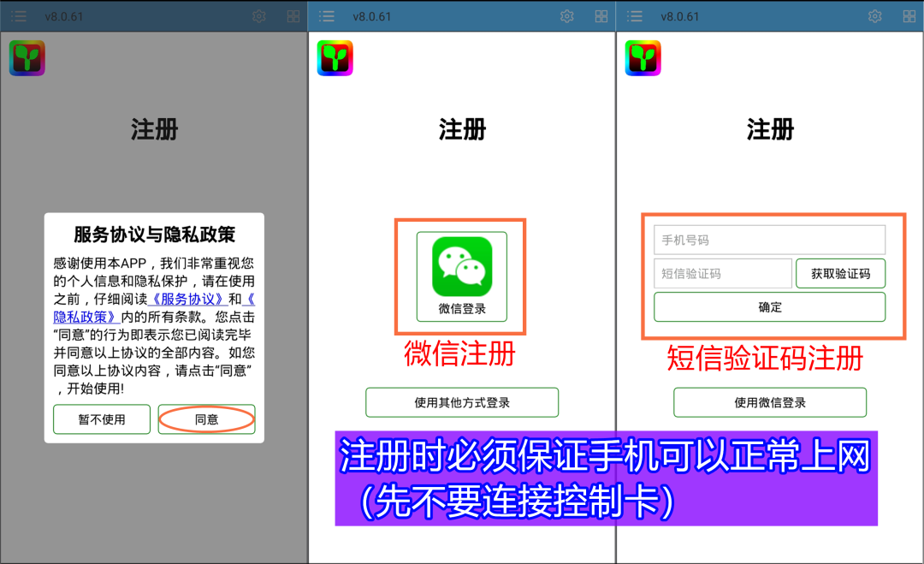
Task: Click 注册 heading in the middle panel
Action: [x=462, y=129]
